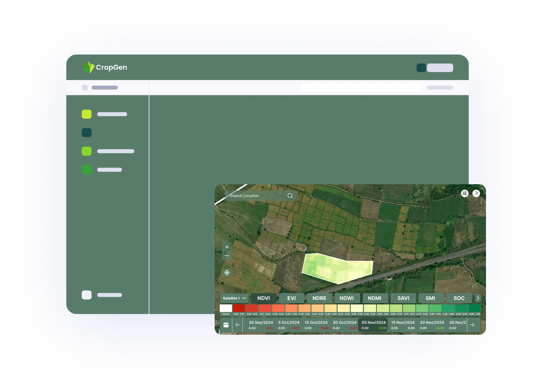Click the light pill button in header
Screen dimensions: 535x392
[x=440, y=68]
